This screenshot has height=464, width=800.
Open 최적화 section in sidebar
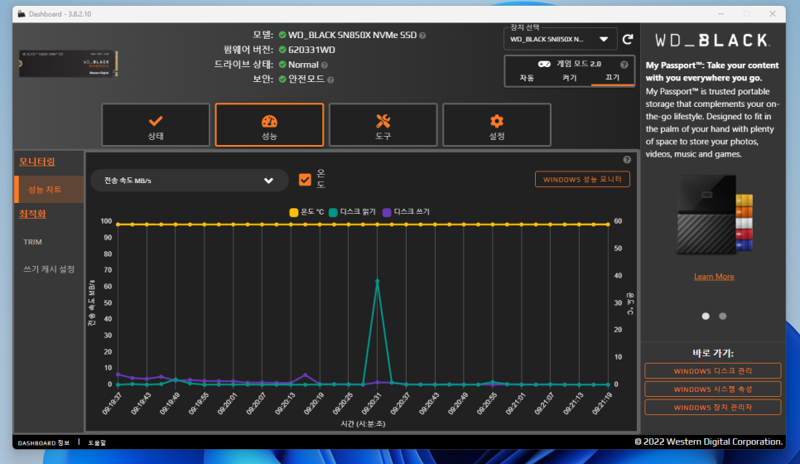click(32, 214)
